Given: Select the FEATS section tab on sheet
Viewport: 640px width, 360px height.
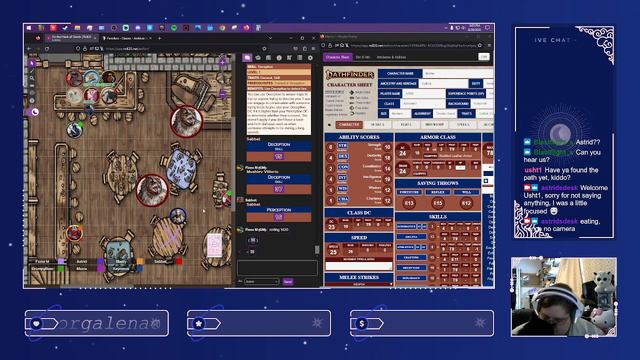Looking at the screenshot, I should click(x=406, y=124).
